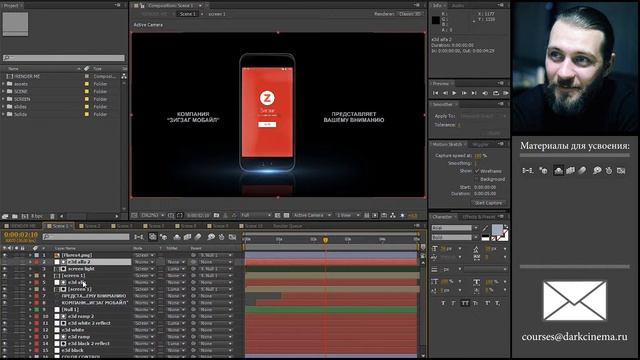Screen dimensions: 640x360
Task: Apply superscript in Character panel
Action: pyautogui.click(x=487, y=303)
